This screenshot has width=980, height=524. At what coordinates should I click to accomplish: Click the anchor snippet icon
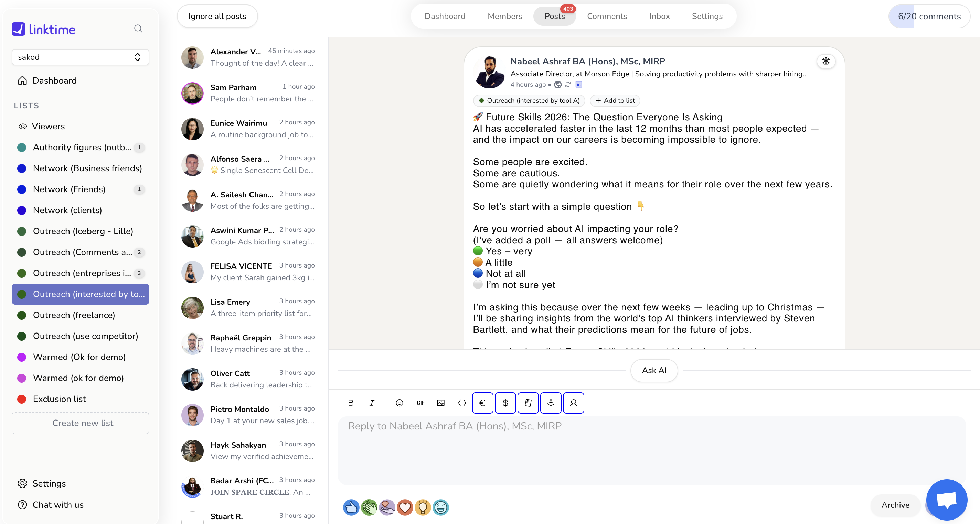(551, 403)
